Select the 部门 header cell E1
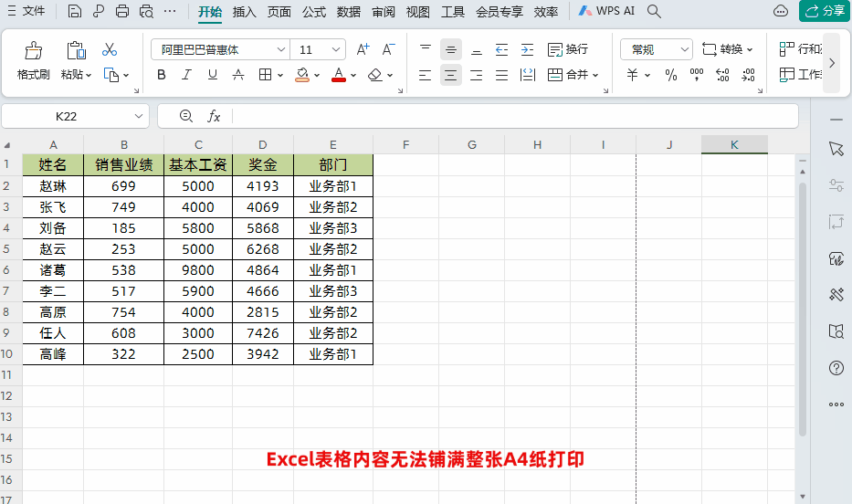This screenshot has height=504, width=852. [x=332, y=165]
